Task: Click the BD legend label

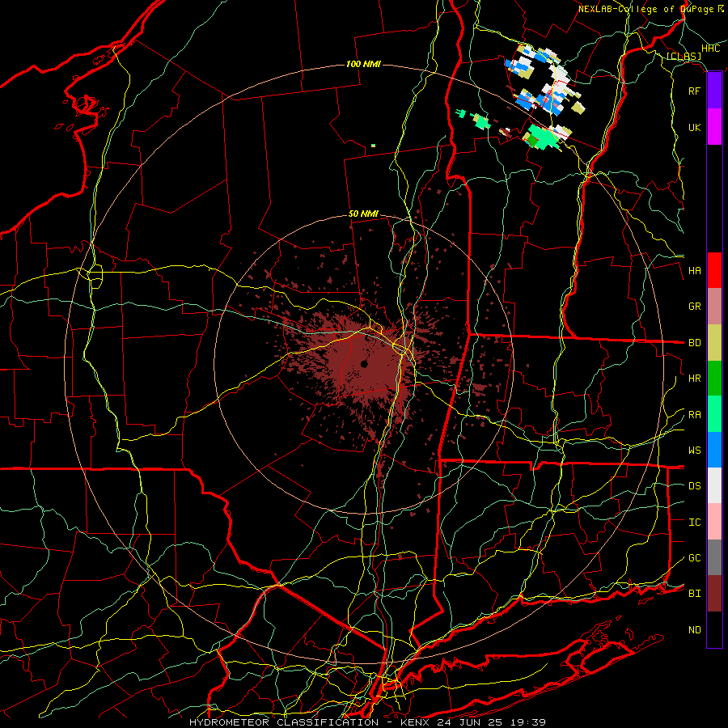Action: coord(694,343)
